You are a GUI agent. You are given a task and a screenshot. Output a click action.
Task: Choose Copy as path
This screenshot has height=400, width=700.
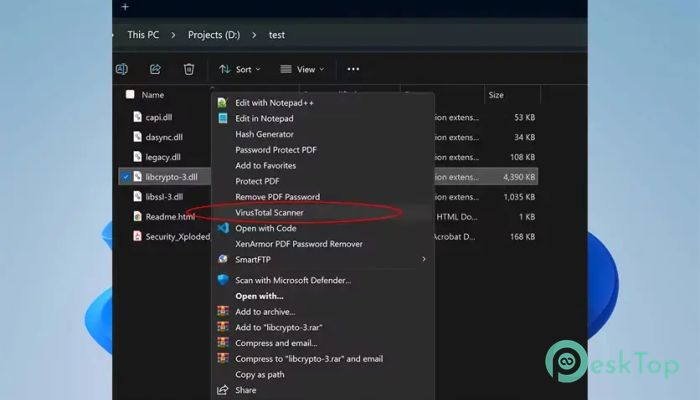260,374
